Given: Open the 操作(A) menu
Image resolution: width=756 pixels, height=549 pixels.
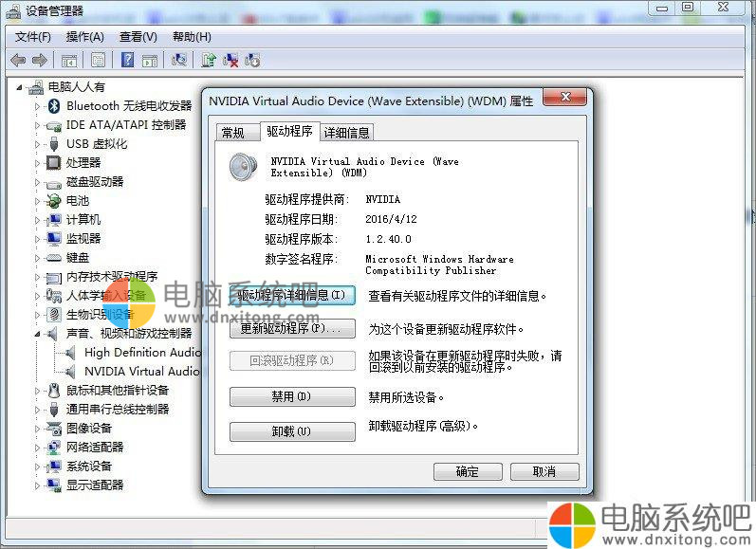Looking at the screenshot, I should point(84,37).
